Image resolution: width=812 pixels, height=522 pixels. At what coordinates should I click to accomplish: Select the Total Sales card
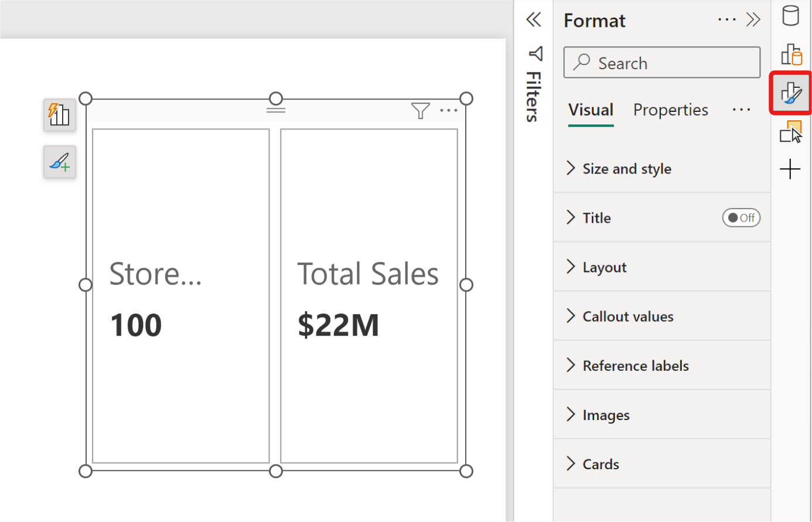click(369, 296)
